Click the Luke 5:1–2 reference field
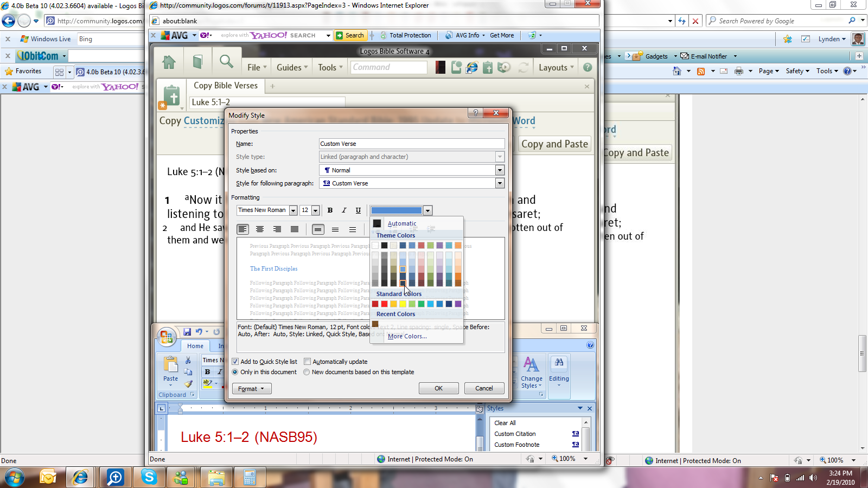 pyautogui.click(x=267, y=102)
